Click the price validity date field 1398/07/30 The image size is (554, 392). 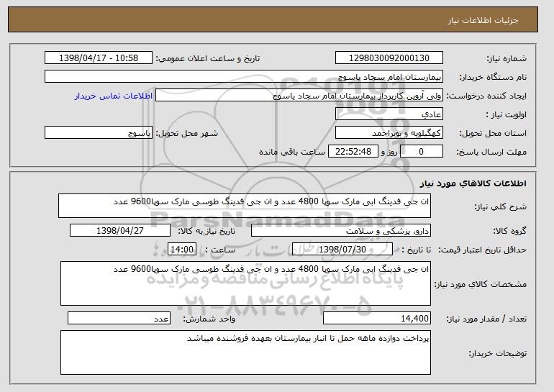tap(342, 250)
